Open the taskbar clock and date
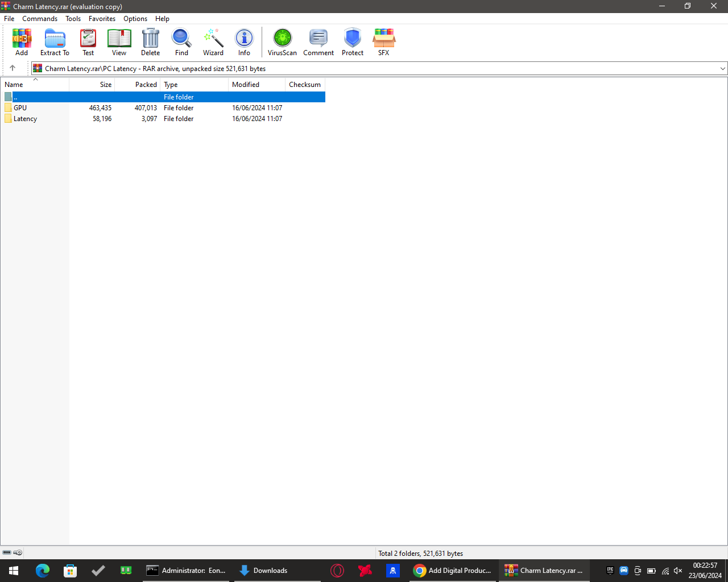The image size is (728, 582). (705, 570)
